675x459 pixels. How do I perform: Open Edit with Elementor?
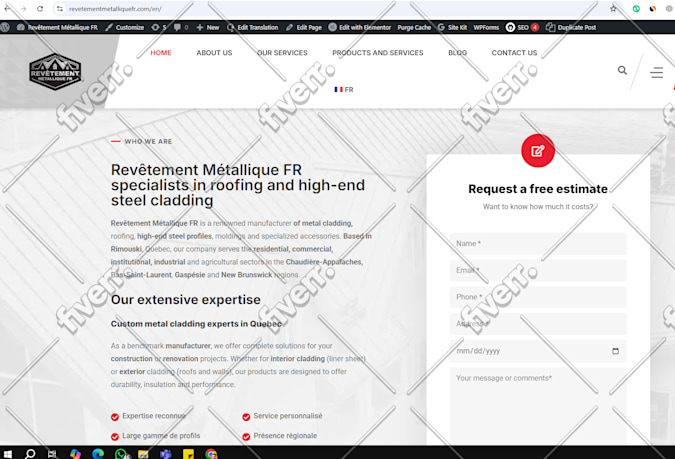pos(359,27)
